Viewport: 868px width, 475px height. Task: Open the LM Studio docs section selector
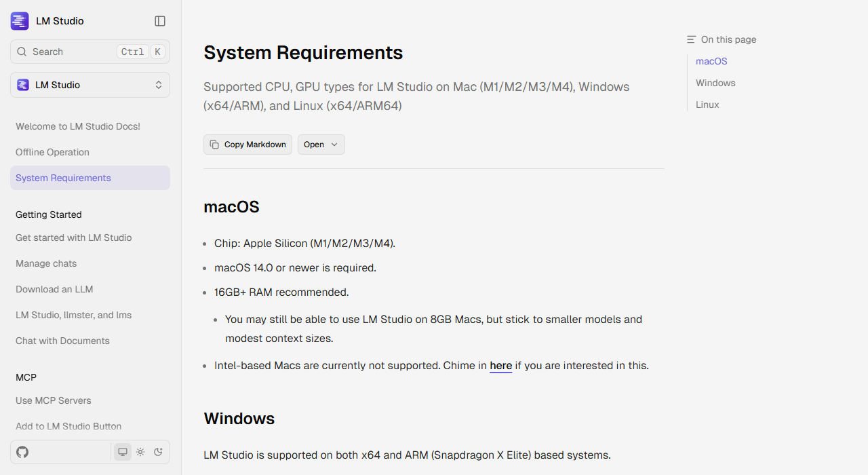pyautogui.click(x=90, y=85)
